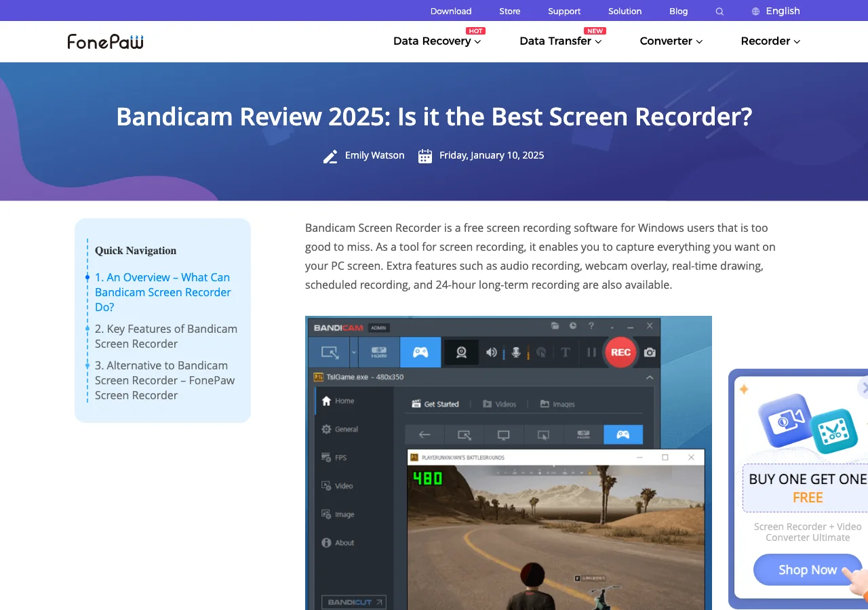Jump to Alternative to Bandicam link

(x=165, y=380)
